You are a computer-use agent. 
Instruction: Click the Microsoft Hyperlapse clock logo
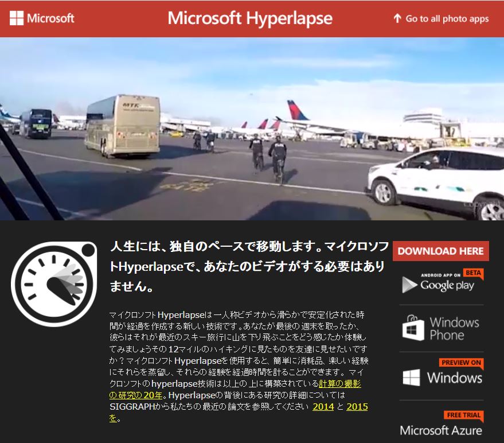[54, 274]
